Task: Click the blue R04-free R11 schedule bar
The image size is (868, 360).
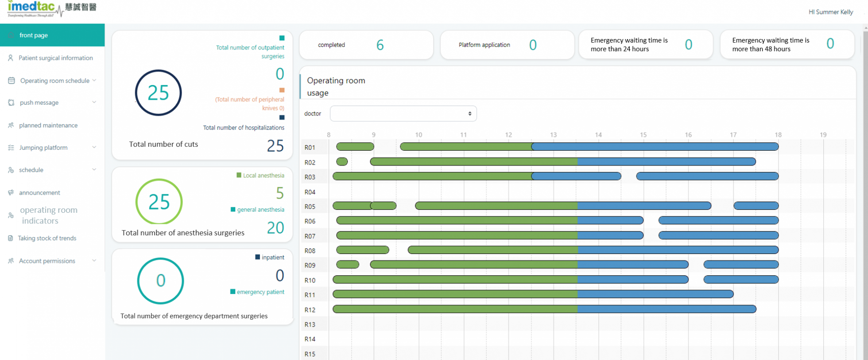Action: coord(655,294)
